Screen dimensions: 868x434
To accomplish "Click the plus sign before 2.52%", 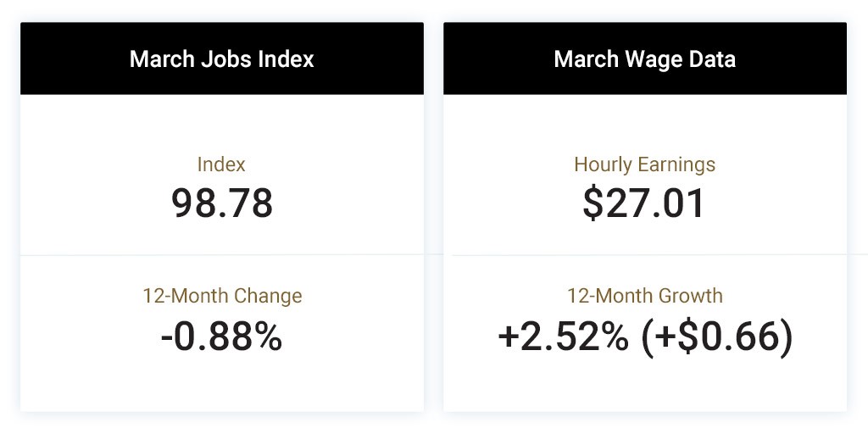I will click(507, 337).
